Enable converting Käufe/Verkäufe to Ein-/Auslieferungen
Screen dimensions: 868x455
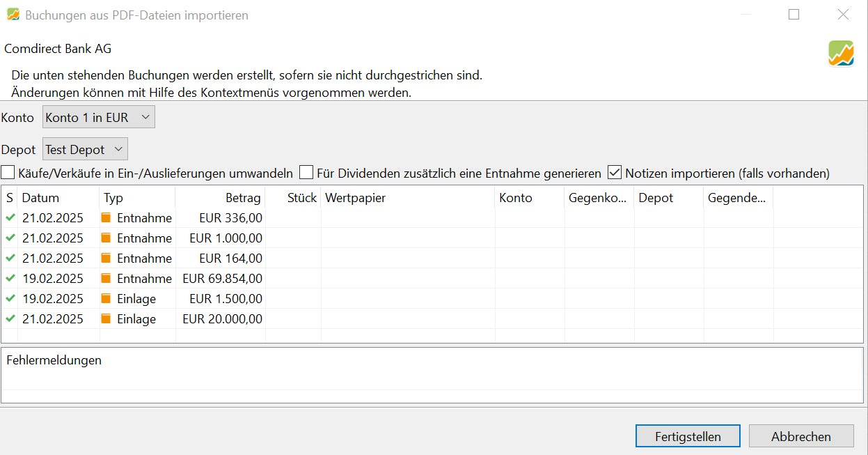pyautogui.click(x=8, y=173)
